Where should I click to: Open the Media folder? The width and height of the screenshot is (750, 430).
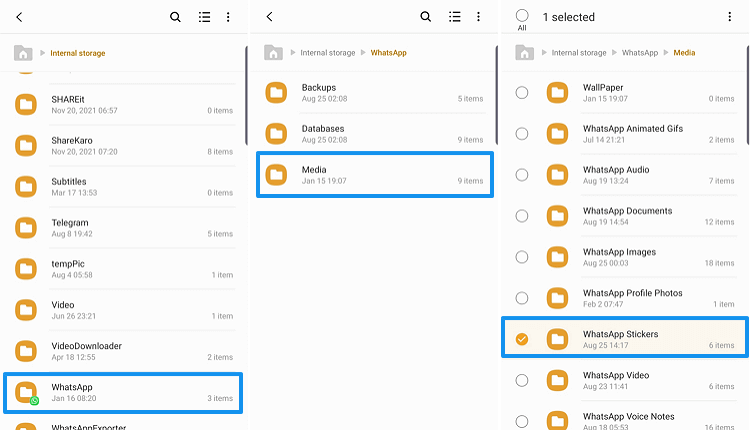[374, 175]
